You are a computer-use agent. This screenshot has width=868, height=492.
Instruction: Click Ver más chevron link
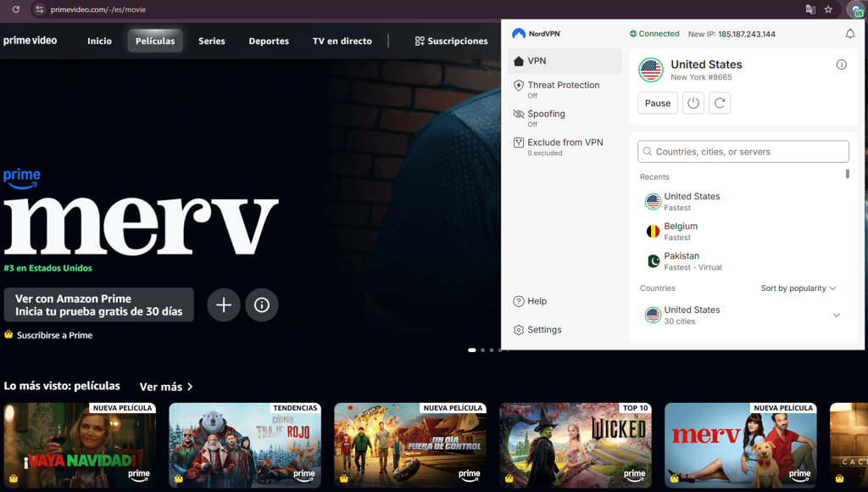(166, 387)
